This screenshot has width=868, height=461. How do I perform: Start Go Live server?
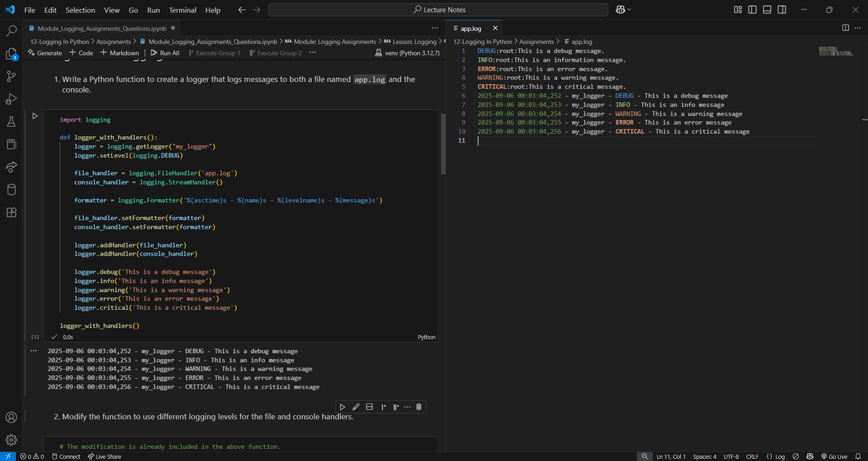[834, 457]
